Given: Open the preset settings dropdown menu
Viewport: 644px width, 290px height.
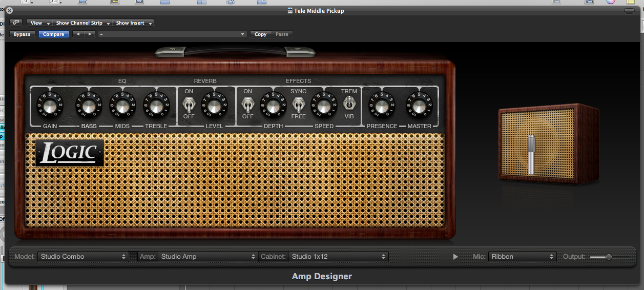Looking at the screenshot, I should [173, 34].
